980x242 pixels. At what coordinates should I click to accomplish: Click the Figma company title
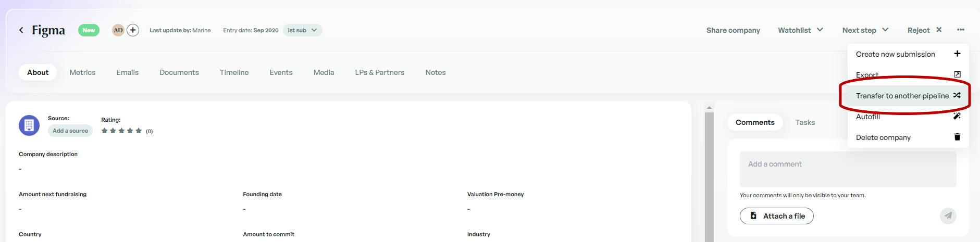coord(48,30)
